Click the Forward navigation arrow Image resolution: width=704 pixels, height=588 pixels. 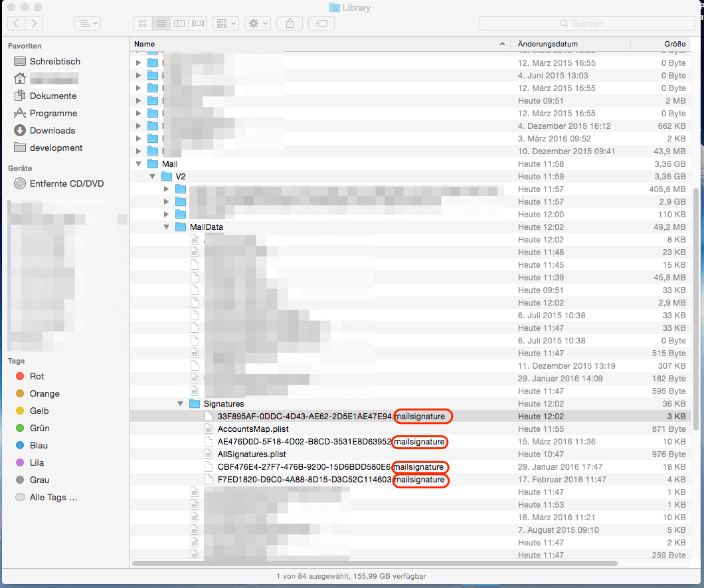point(33,23)
